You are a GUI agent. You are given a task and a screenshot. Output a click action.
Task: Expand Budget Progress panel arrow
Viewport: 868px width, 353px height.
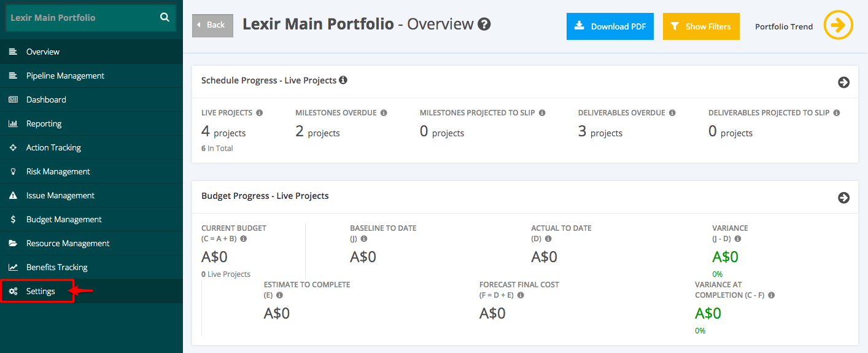(x=843, y=198)
